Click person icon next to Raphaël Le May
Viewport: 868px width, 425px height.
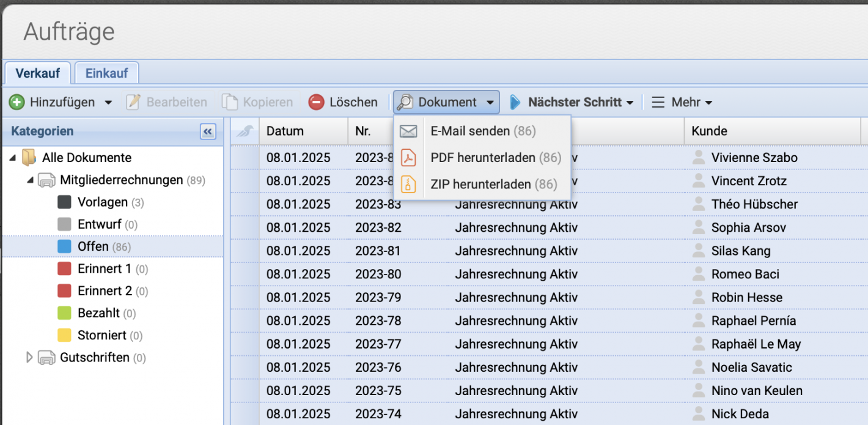click(x=699, y=344)
